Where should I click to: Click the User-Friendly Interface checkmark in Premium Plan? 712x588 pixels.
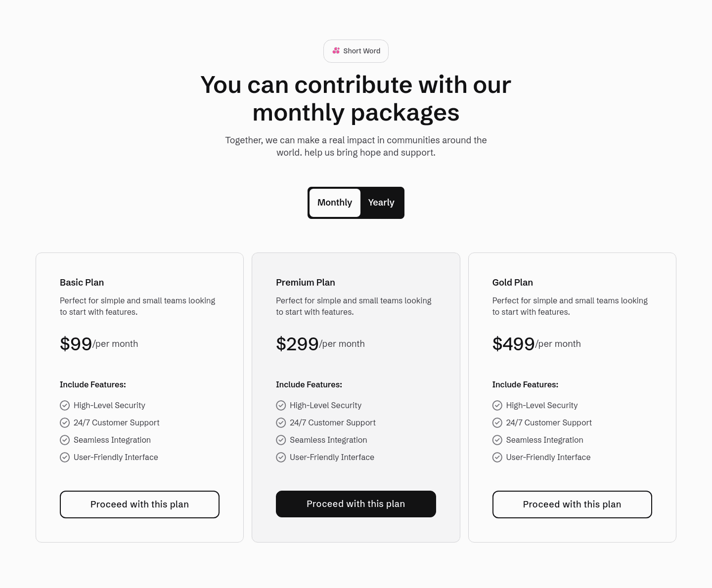[281, 457]
